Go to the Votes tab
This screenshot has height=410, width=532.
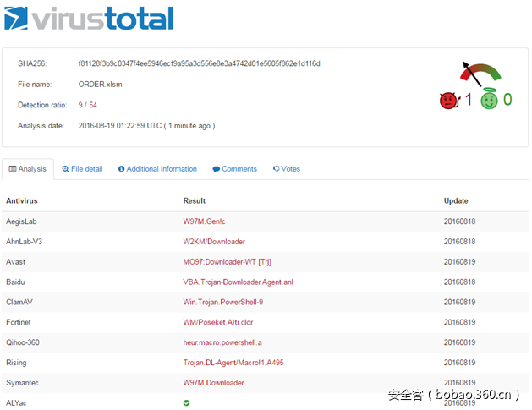(286, 169)
